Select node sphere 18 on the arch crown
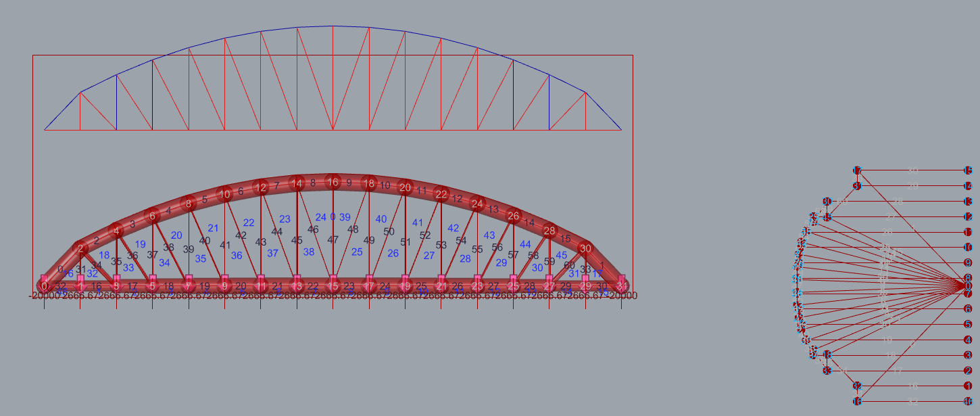The width and height of the screenshot is (980, 416). pyautogui.click(x=368, y=184)
